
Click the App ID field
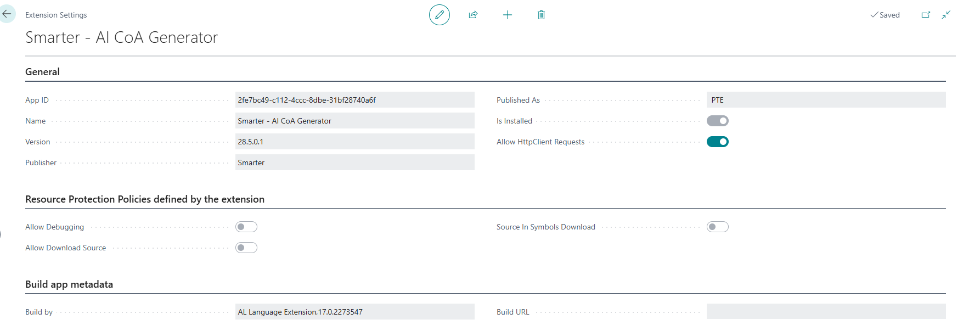click(355, 100)
